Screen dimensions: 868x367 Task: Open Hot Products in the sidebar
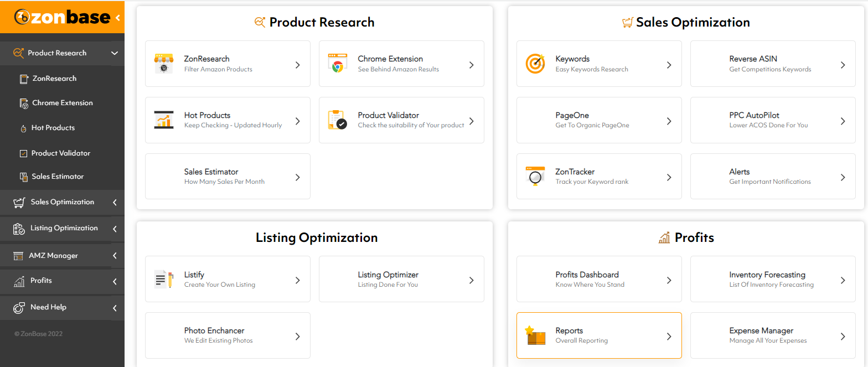(x=53, y=128)
